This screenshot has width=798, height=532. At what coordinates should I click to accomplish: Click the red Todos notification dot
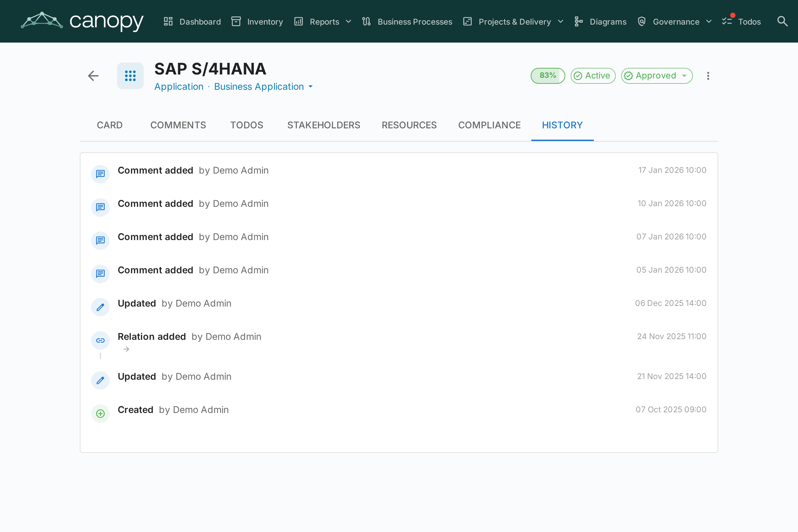tap(732, 15)
